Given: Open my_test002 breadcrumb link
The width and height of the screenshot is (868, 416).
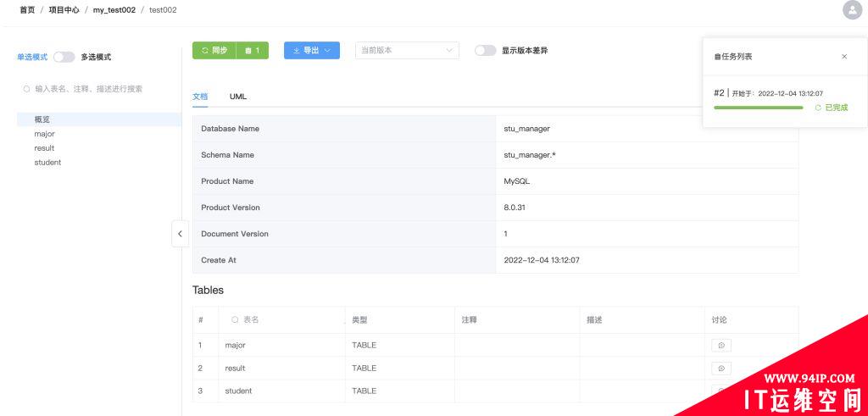Looking at the screenshot, I should tap(114, 10).
